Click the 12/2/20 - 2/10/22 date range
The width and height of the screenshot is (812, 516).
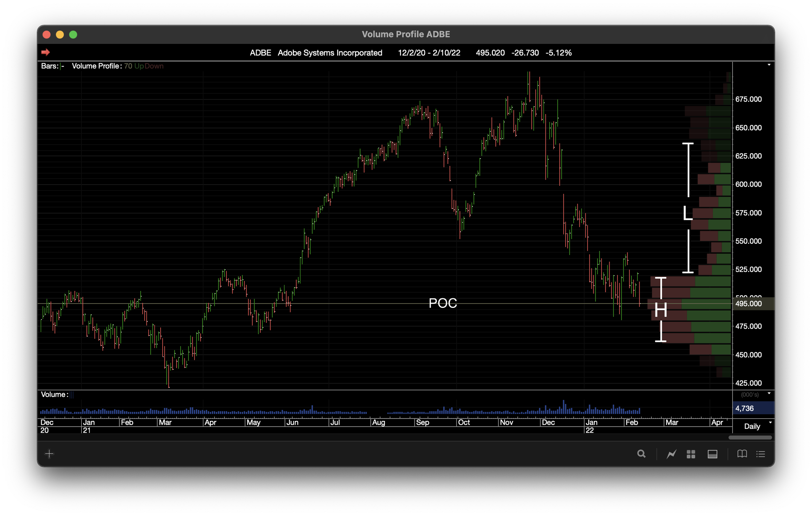point(429,53)
